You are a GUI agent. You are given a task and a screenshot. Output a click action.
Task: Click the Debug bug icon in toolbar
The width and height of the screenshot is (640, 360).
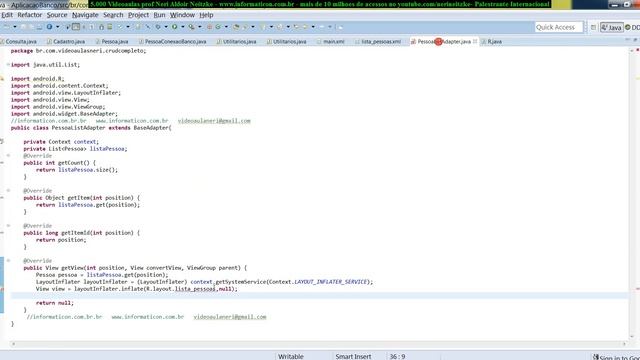[x=158, y=27]
